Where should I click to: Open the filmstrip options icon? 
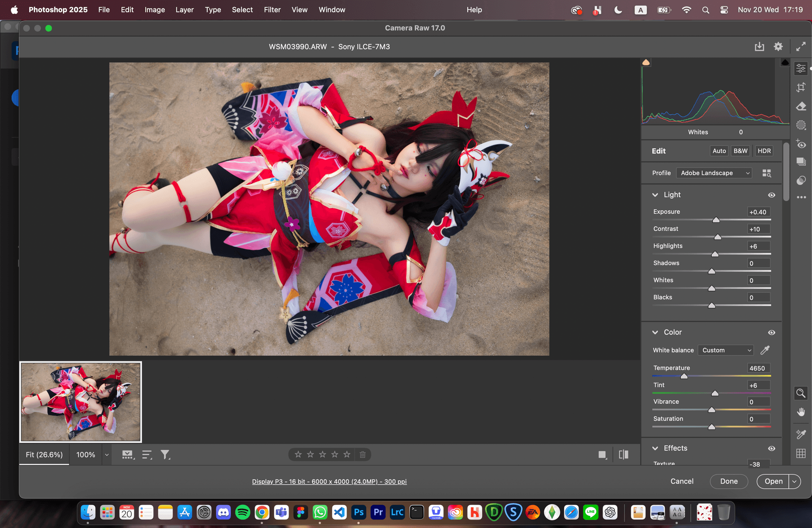tap(128, 455)
